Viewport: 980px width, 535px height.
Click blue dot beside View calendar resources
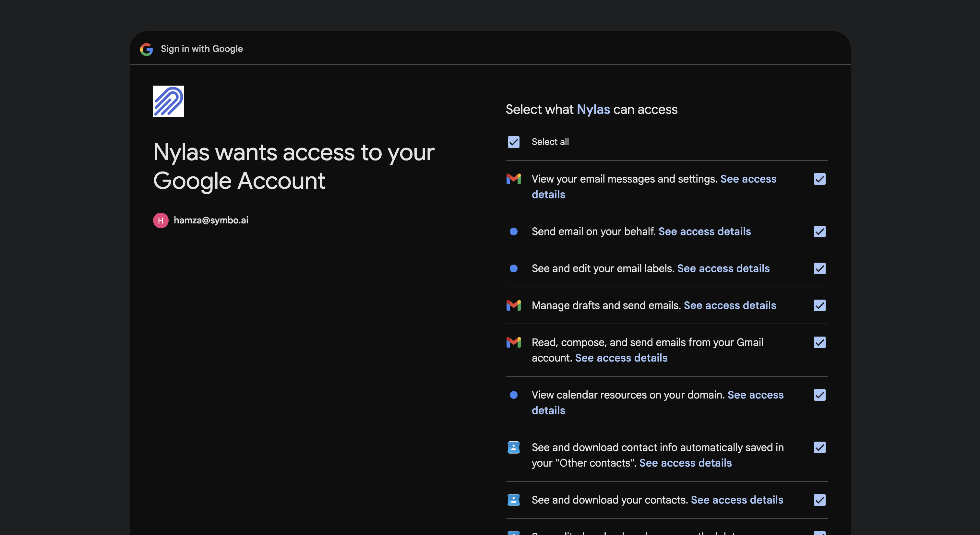(x=514, y=395)
